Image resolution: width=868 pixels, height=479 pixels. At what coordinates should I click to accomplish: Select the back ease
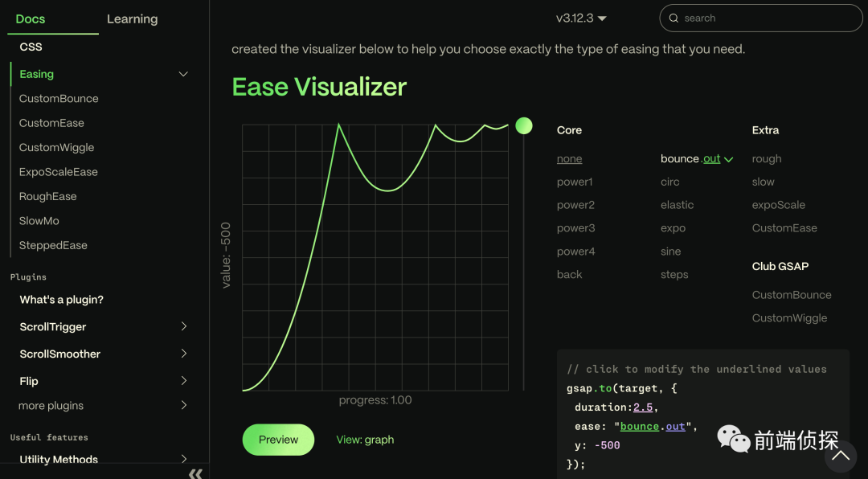pyautogui.click(x=570, y=275)
